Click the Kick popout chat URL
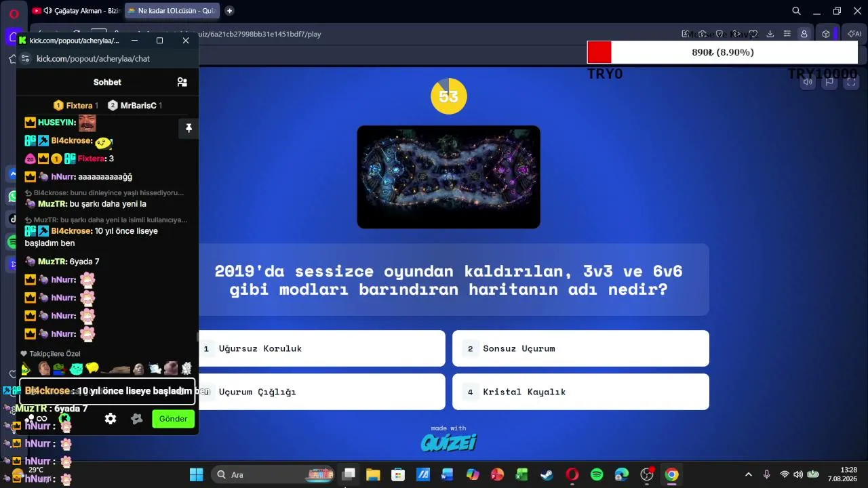 (x=93, y=58)
